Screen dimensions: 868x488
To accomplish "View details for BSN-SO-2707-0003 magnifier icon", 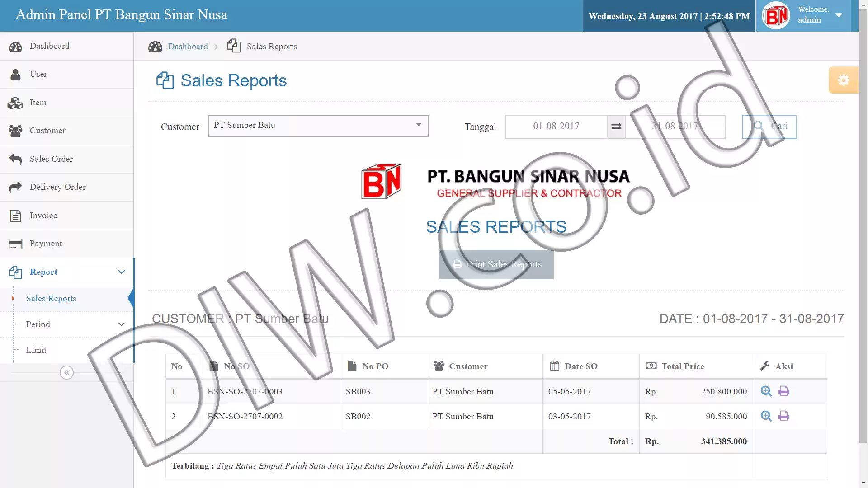I will click(766, 391).
